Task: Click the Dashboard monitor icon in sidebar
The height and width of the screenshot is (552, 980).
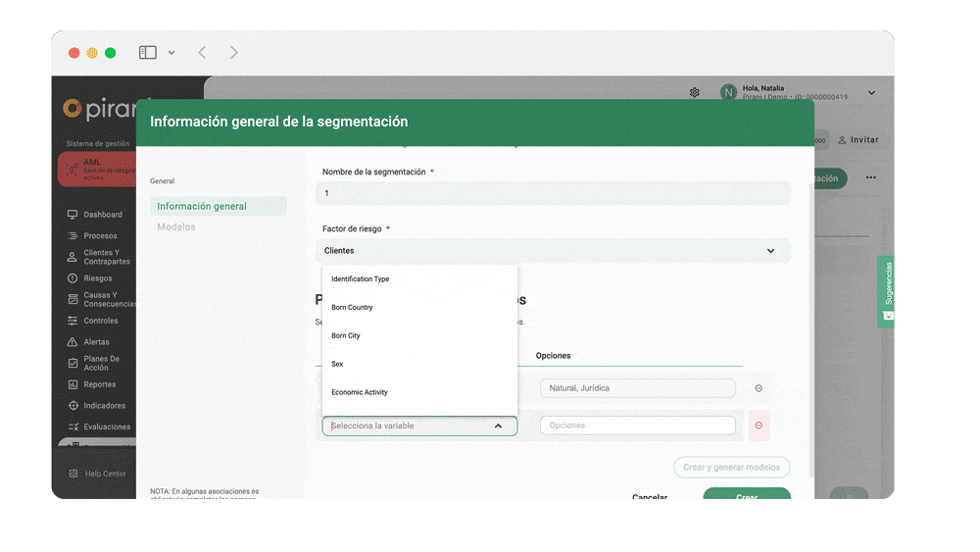Action: tap(73, 215)
